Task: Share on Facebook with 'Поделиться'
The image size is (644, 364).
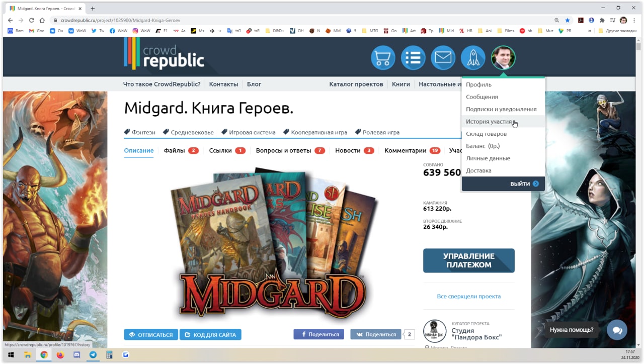Action: 319,334
